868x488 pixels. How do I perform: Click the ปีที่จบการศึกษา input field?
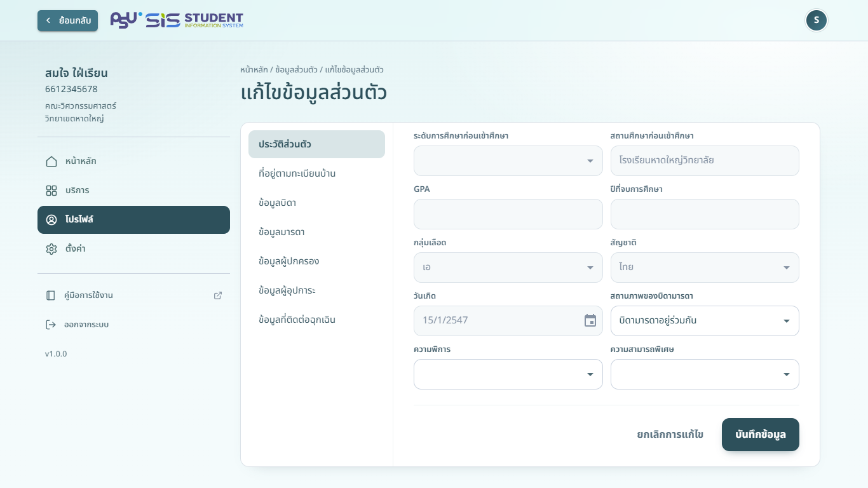pyautogui.click(x=705, y=214)
